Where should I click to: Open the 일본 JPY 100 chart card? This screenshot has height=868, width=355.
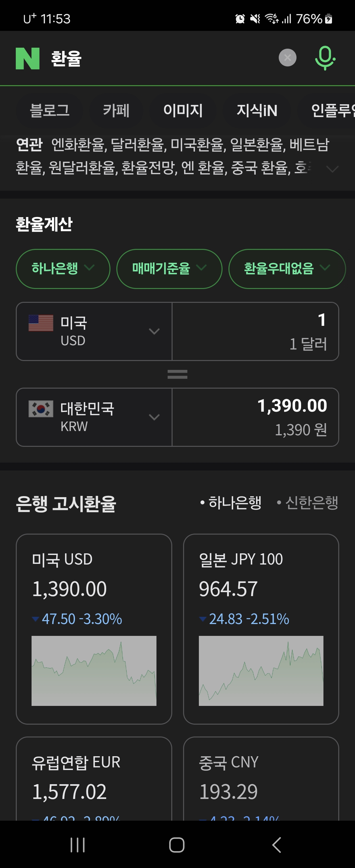click(261, 629)
